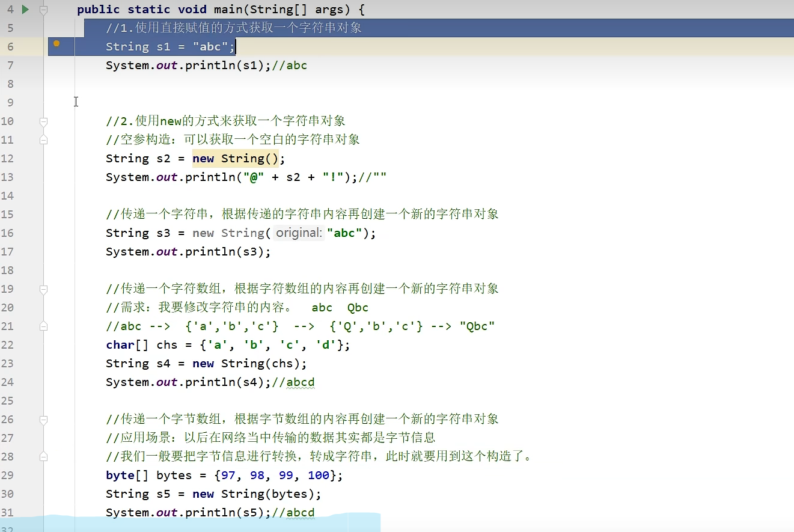The height and width of the screenshot is (532, 794).
Task: Run main method via green gutter arrow
Action: [25, 10]
